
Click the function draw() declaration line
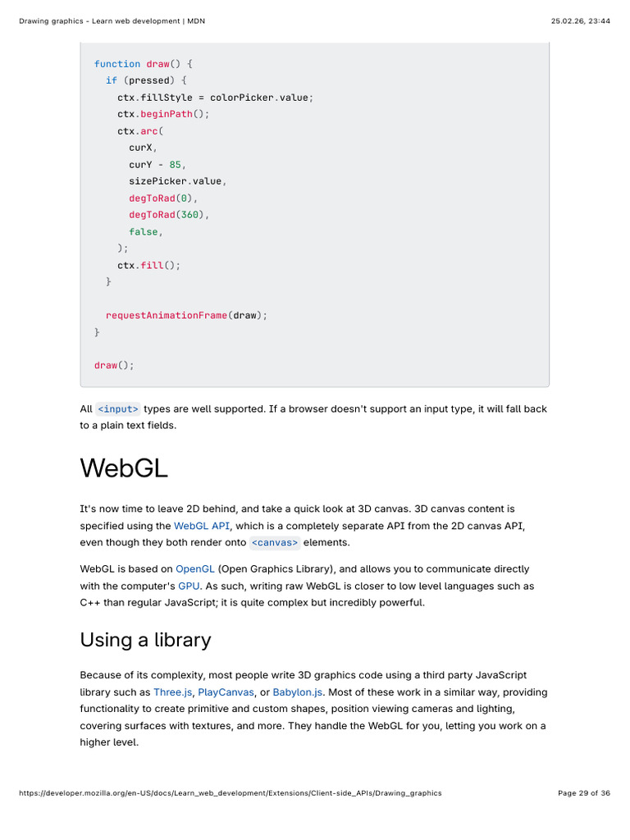[x=143, y=64]
